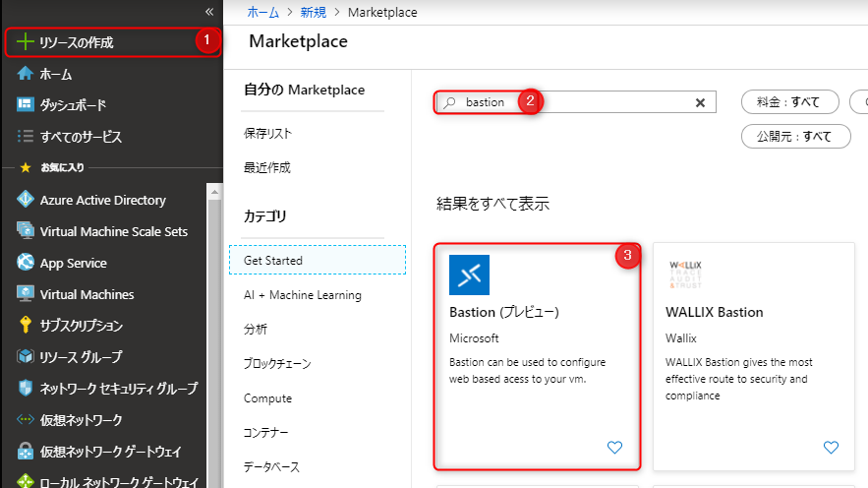Open the 分析 category
Image resolution: width=868 pixels, height=488 pixels.
pyautogui.click(x=256, y=330)
